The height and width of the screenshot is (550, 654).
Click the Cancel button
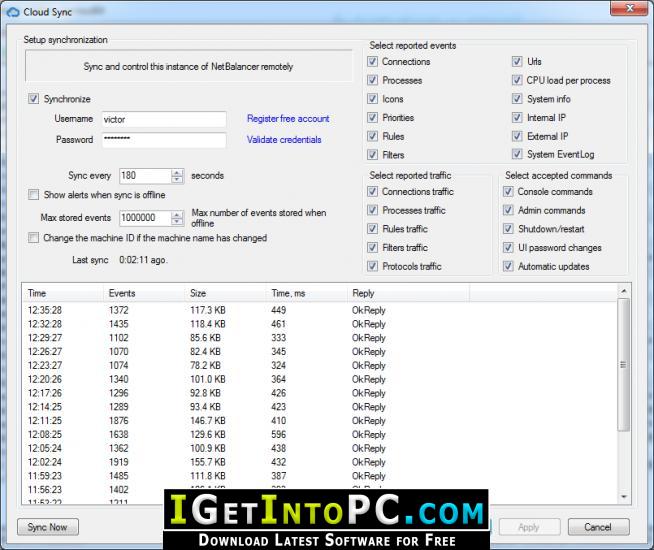(x=598, y=527)
